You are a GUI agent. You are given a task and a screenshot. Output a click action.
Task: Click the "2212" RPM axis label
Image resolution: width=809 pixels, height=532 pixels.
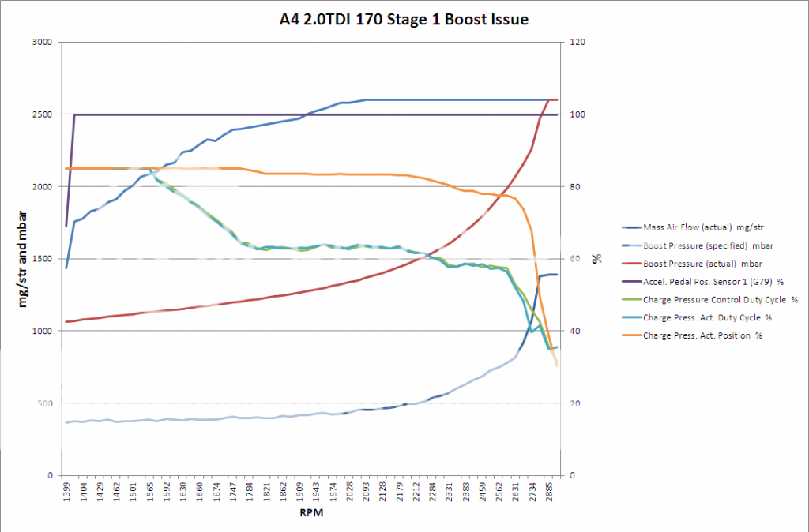[416, 493]
